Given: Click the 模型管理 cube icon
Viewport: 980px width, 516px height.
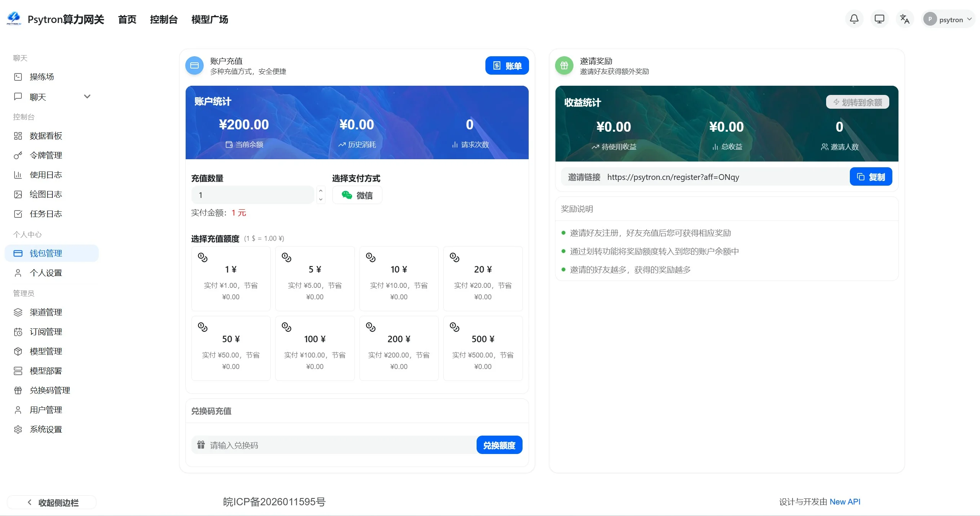Looking at the screenshot, I should click(x=18, y=351).
